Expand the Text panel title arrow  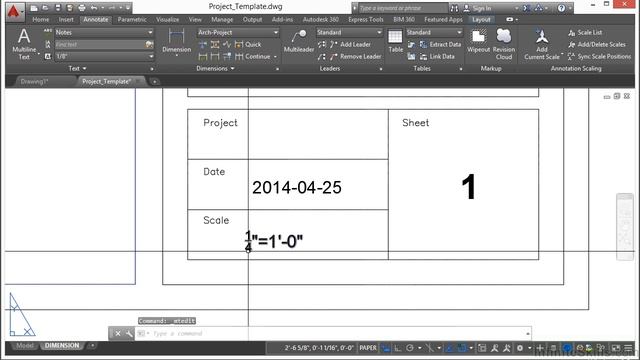click(84, 69)
